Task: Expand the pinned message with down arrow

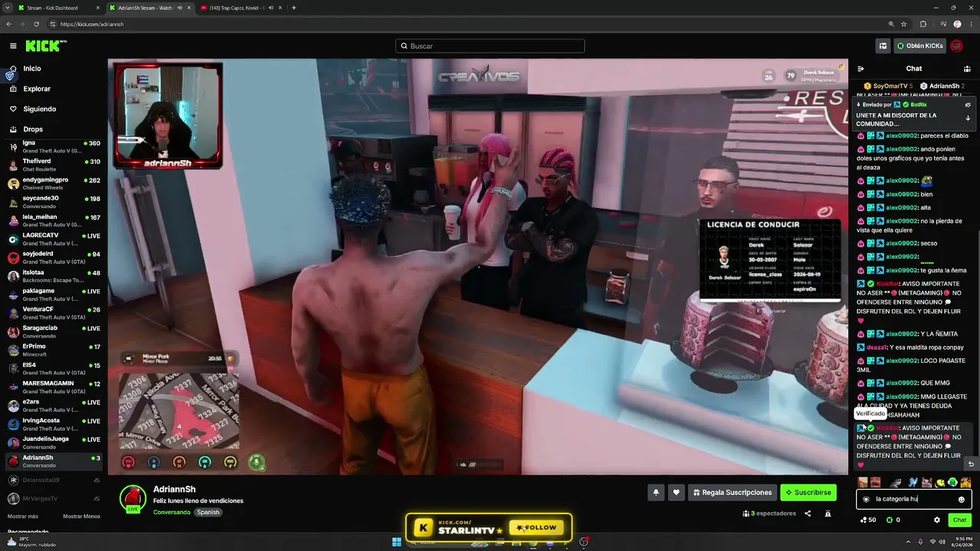Action: (x=968, y=118)
